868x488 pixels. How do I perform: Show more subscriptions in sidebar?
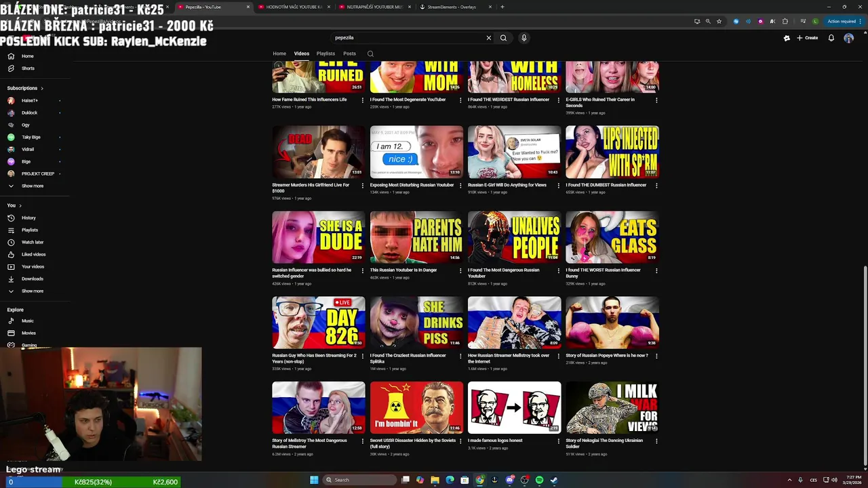tap(32, 186)
